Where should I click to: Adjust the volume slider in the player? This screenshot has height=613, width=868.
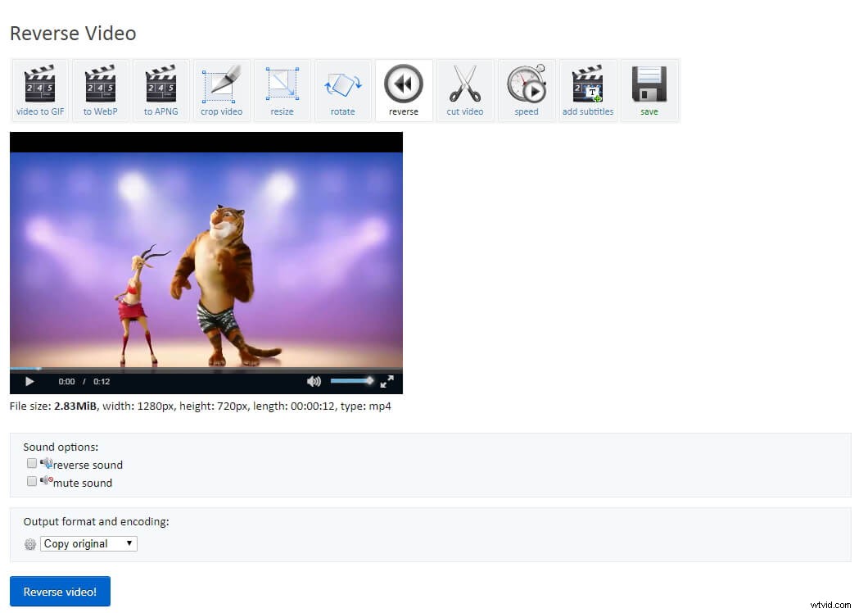352,380
